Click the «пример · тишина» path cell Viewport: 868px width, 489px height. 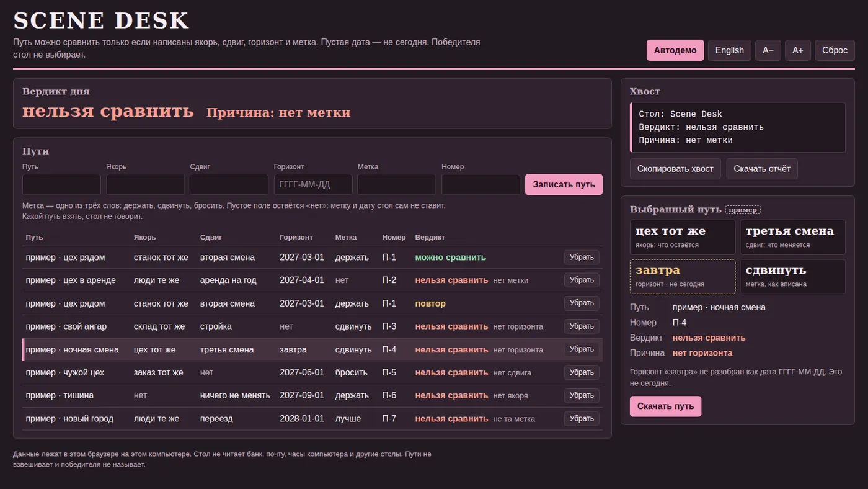pyautogui.click(x=60, y=395)
